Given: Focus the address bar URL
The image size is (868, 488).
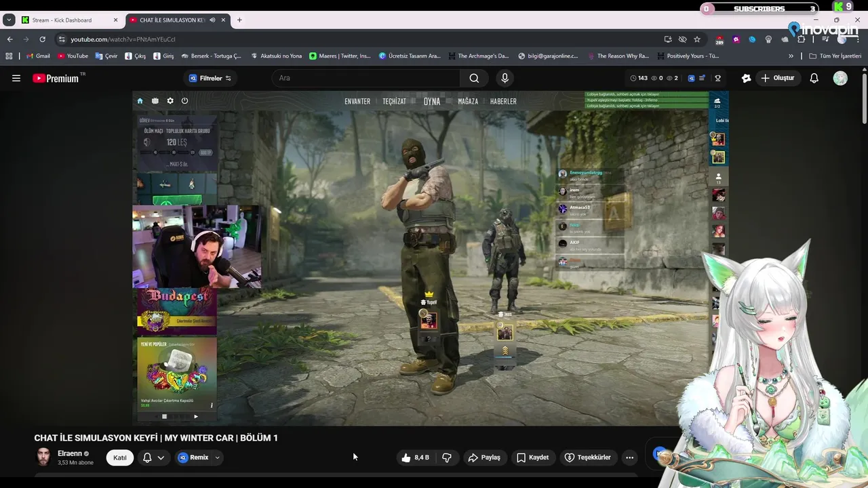Looking at the screenshot, I should (123, 39).
